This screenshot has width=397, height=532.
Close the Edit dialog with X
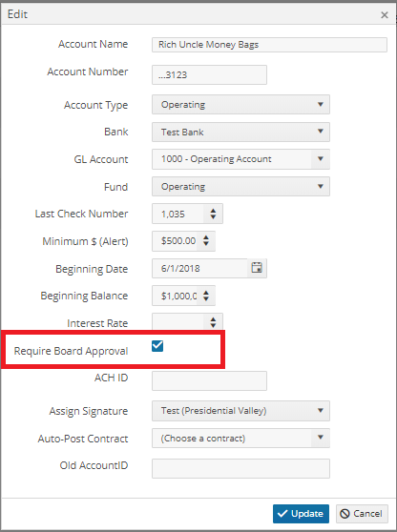click(x=385, y=15)
